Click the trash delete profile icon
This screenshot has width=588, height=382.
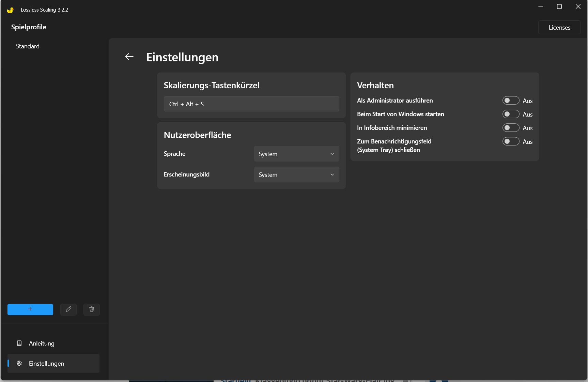click(92, 309)
